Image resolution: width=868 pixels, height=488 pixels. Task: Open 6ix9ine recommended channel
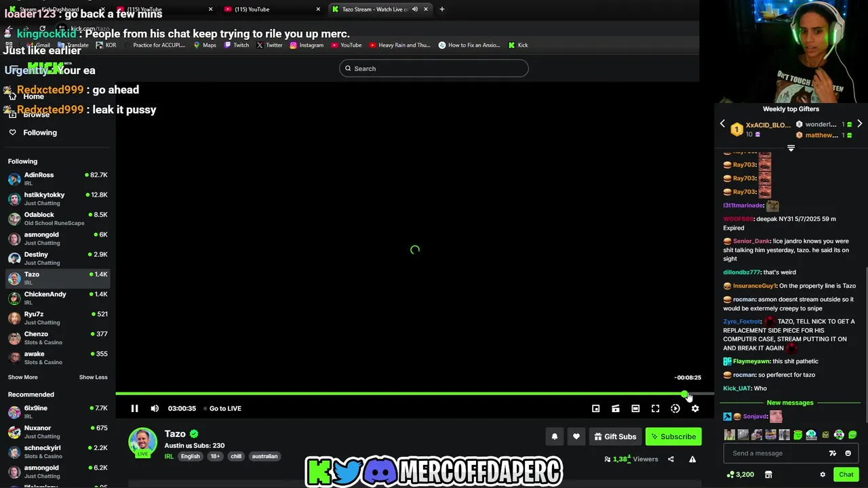pyautogui.click(x=58, y=412)
